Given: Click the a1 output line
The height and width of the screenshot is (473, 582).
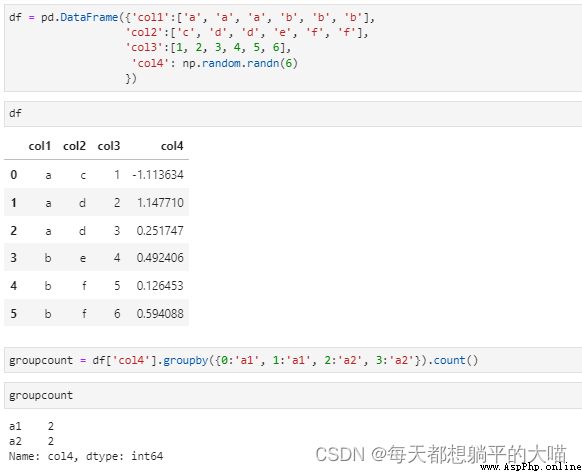Looking at the screenshot, I should pos(32,426).
